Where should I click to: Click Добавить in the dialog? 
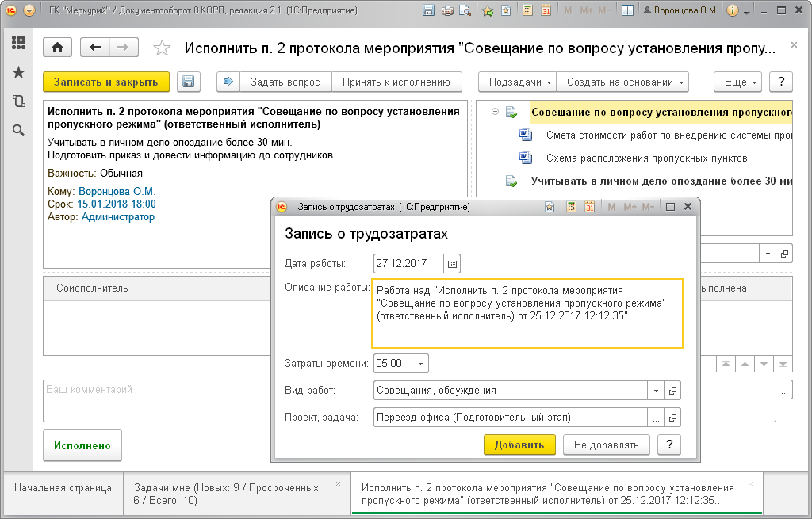click(519, 445)
